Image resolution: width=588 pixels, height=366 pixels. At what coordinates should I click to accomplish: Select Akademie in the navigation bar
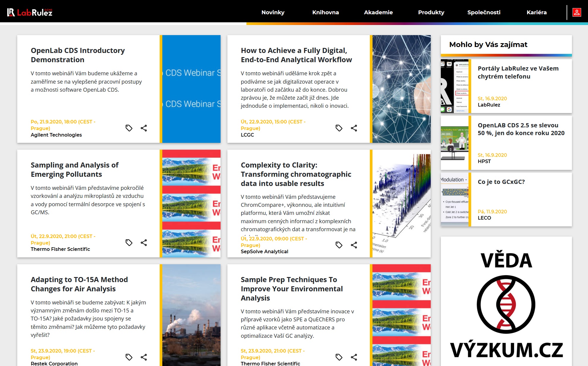click(378, 12)
